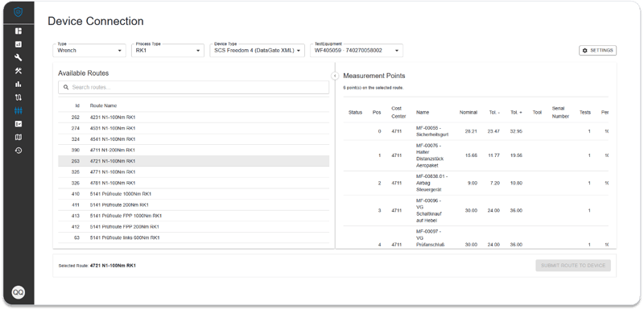Focus the Search routes input field
This screenshot has height=310, width=644.
click(193, 88)
